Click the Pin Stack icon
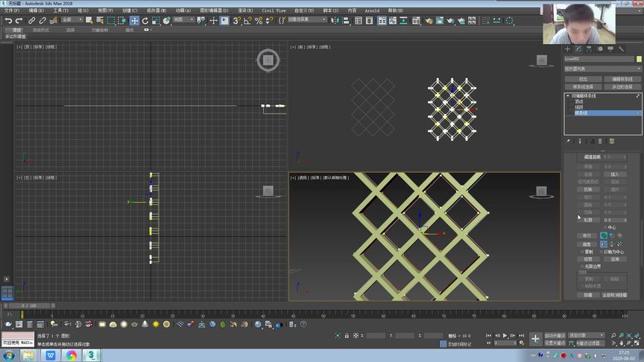This screenshot has height=362, width=644. point(568,140)
